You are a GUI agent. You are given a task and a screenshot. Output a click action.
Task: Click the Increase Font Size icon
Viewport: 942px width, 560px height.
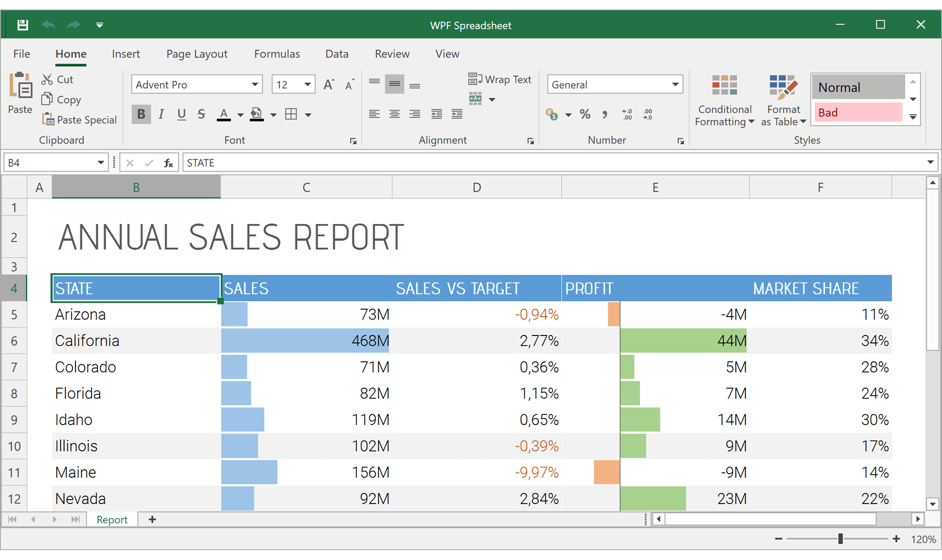pos(328,85)
